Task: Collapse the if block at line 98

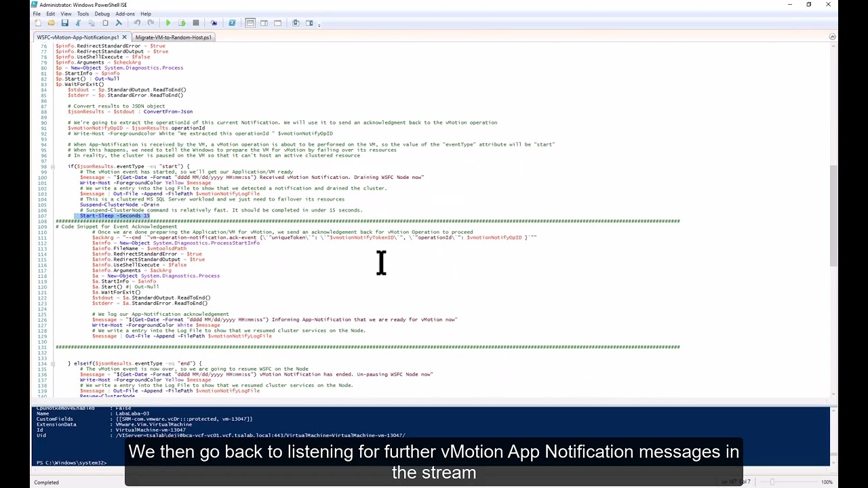Action: click(x=52, y=167)
